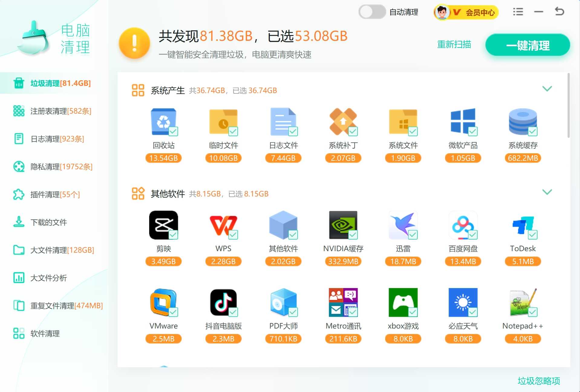The width and height of the screenshot is (580, 392).
Task: Collapse the 系统产生 section chevron
Action: click(547, 89)
